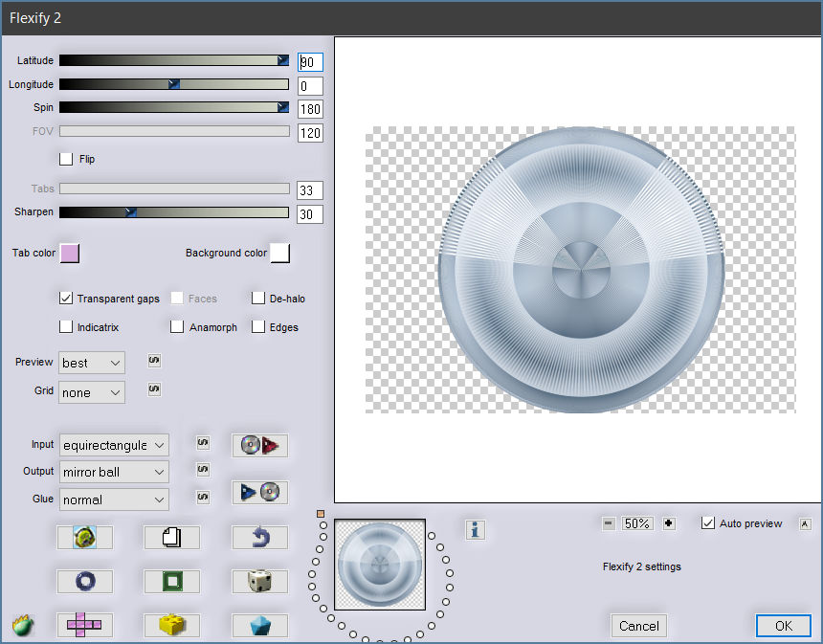Viewport: 823px width, 644px height.
Task: Open the Preview quality dropdown
Action: (x=92, y=363)
